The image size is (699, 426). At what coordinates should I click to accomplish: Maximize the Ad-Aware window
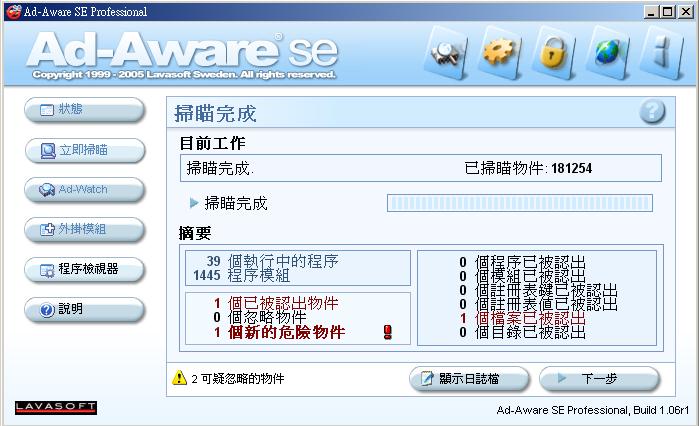pos(668,12)
